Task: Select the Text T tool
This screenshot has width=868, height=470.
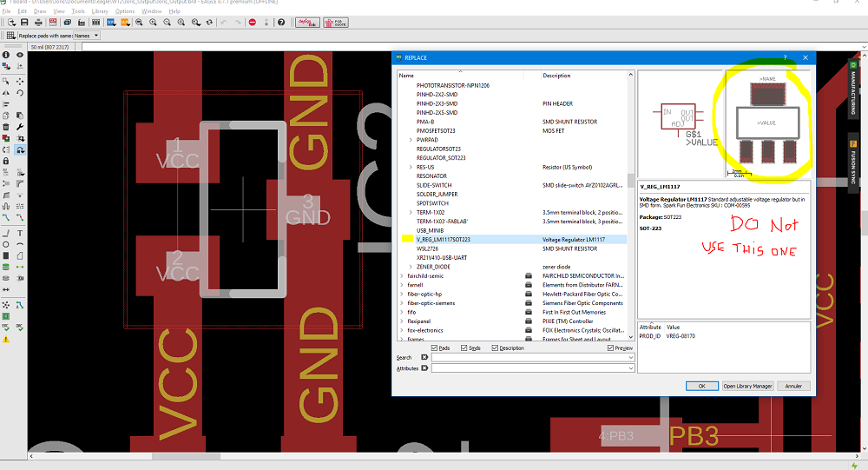Action: [x=20, y=233]
